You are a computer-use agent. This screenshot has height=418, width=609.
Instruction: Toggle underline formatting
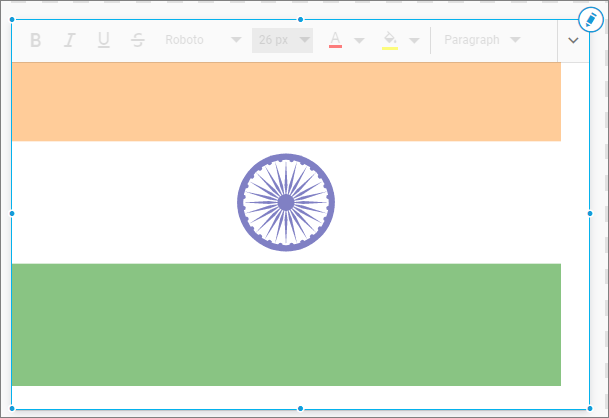103,40
